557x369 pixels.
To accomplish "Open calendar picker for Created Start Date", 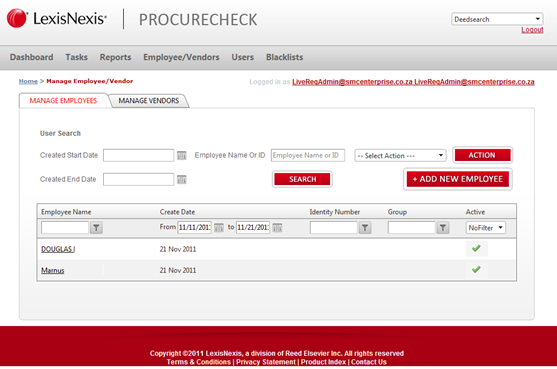I will (x=182, y=155).
